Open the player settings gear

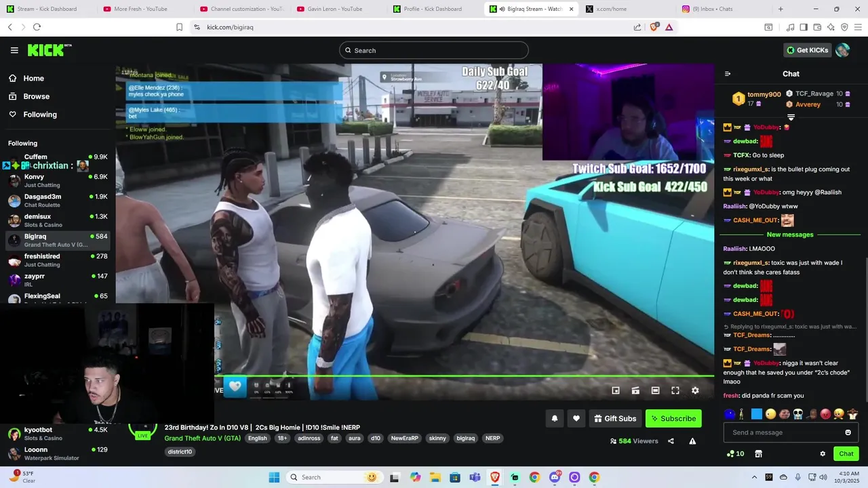(x=695, y=390)
